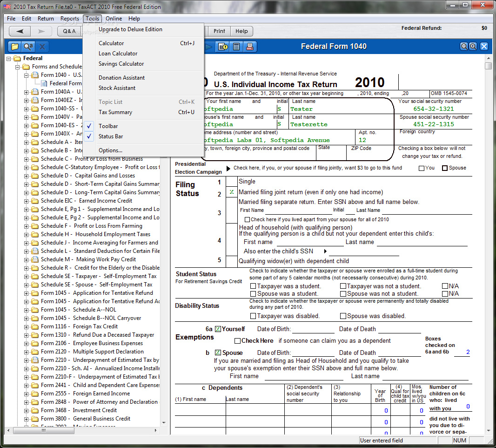Open the File menu
The image size is (496, 448).
click(x=11, y=19)
